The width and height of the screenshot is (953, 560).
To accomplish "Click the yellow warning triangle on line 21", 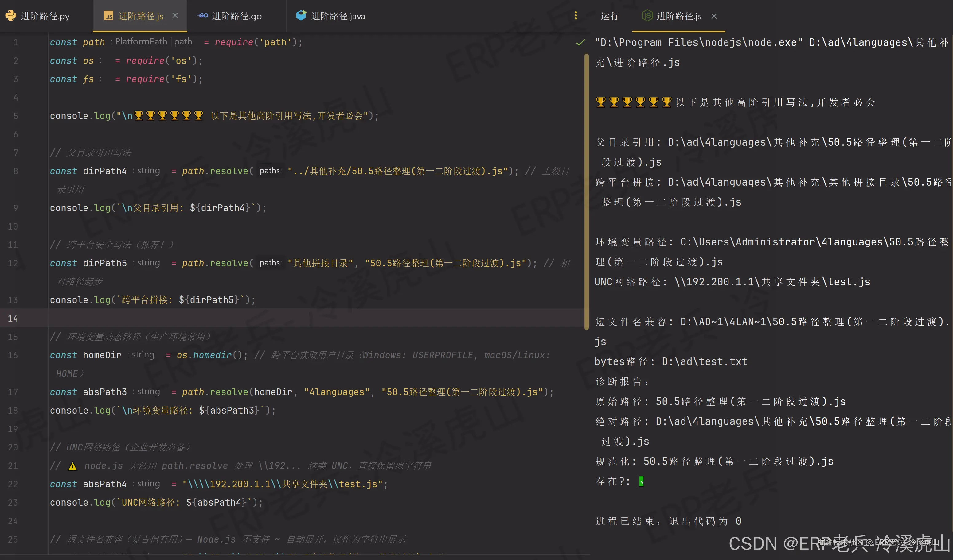I will click(72, 466).
